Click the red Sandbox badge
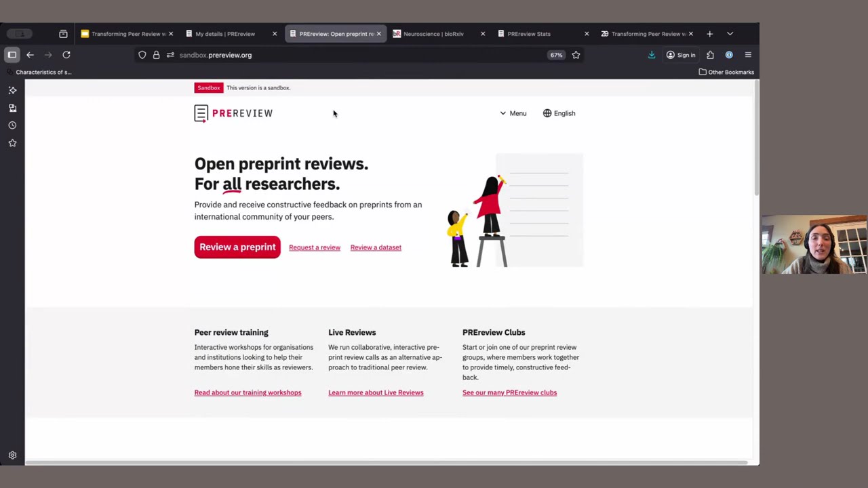The width and height of the screenshot is (868, 488). pyautogui.click(x=209, y=87)
